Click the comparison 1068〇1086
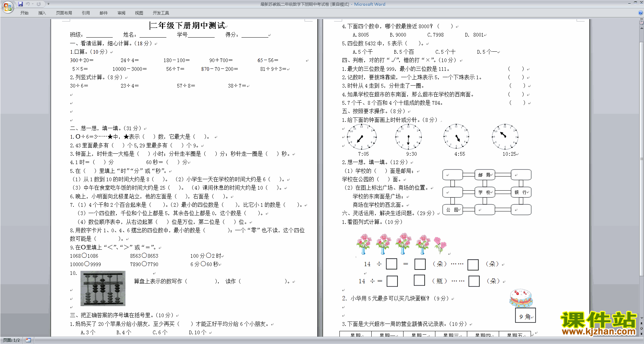Viewport: 644px width, 344px height. tap(84, 256)
